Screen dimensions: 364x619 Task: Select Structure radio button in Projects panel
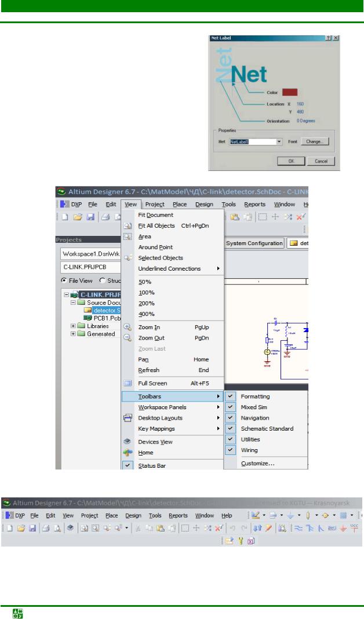[102, 281]
